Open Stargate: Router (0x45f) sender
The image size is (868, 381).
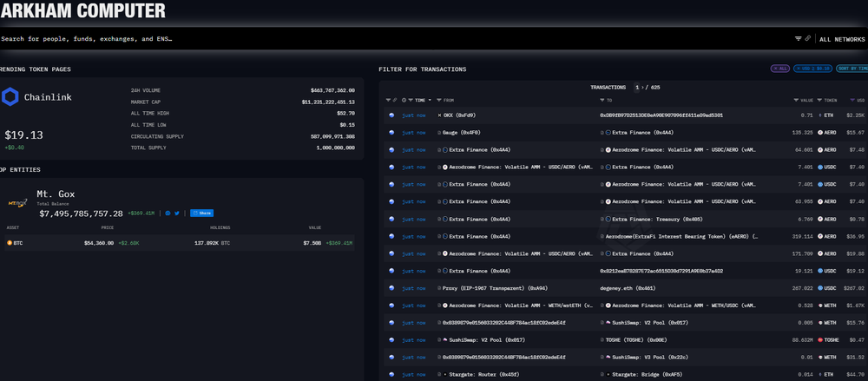pos(484,374)
